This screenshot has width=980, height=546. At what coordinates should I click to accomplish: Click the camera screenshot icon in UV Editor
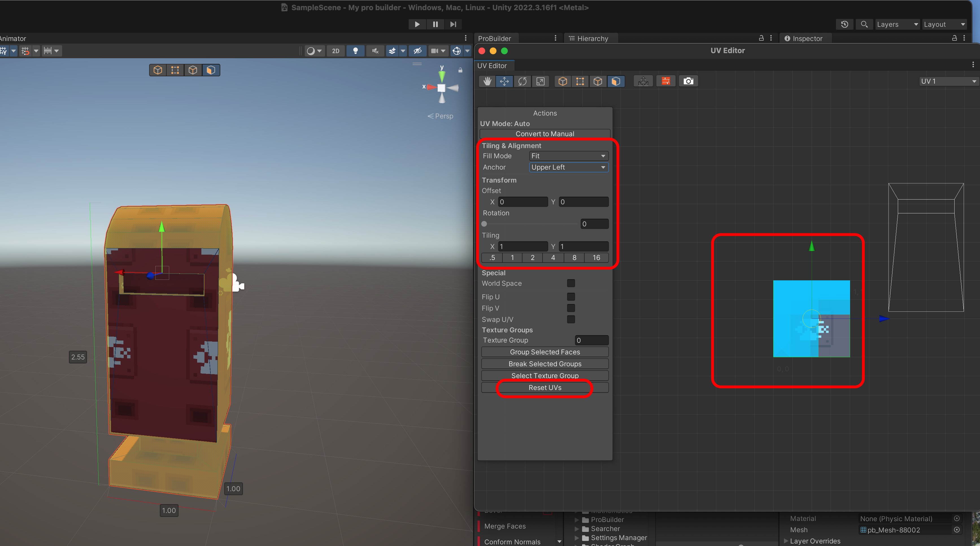(688, 81)
